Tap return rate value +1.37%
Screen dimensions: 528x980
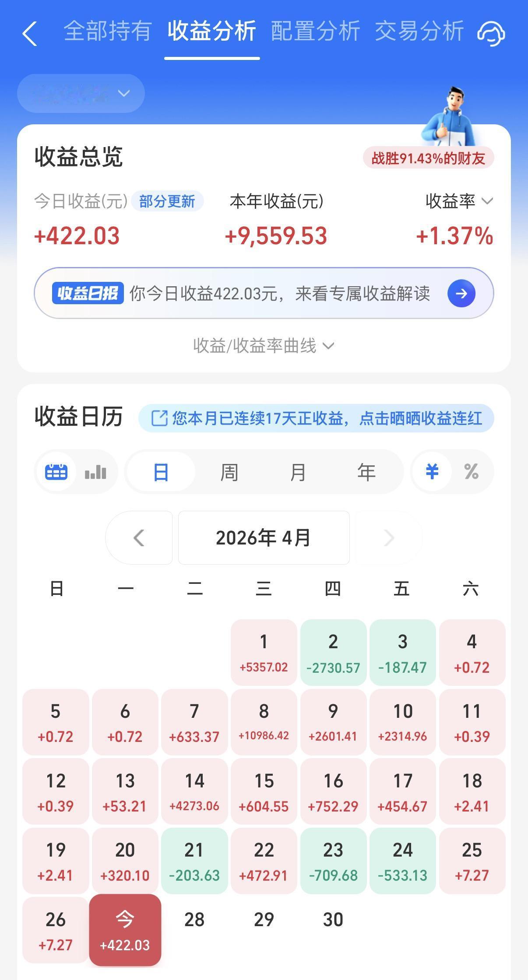[x=454, y=236]
